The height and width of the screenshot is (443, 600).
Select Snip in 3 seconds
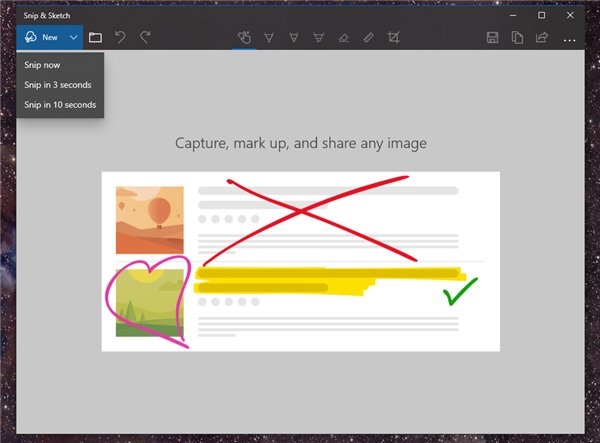pos(58,85)
